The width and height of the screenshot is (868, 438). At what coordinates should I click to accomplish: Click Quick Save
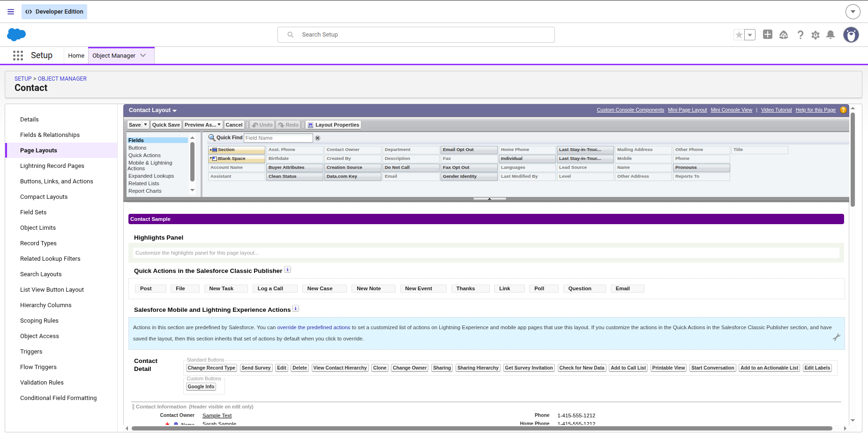(x=166, y=125)
